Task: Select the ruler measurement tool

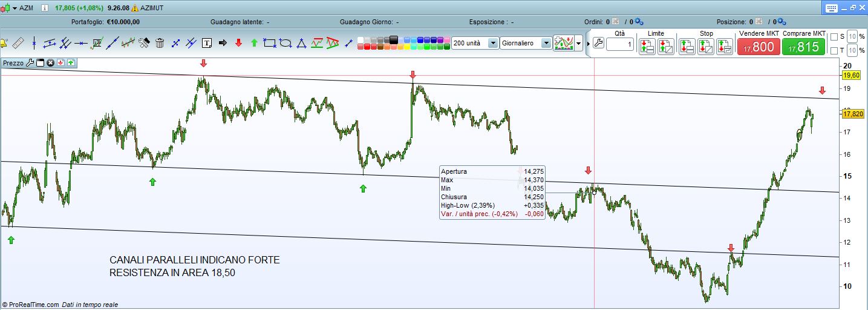Action: coord(18,43)
